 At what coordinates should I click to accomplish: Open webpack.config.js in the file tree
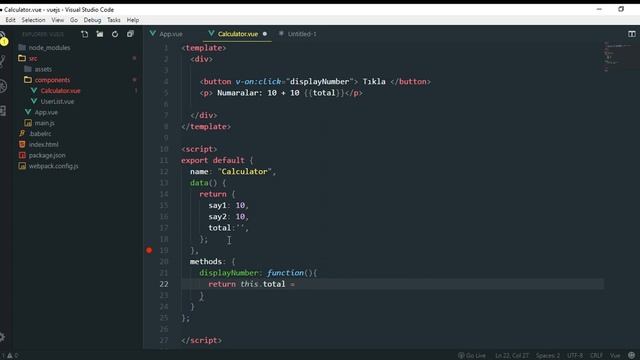53,166
